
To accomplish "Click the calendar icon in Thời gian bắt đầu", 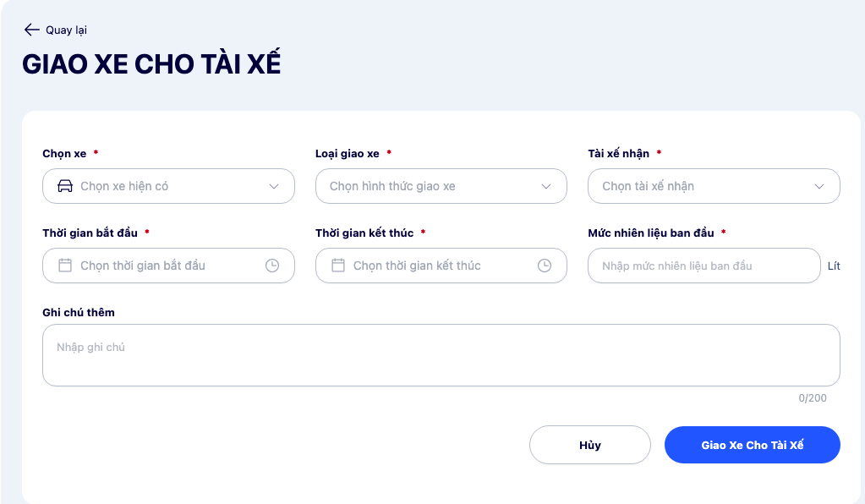I will [x=65, y=266].
